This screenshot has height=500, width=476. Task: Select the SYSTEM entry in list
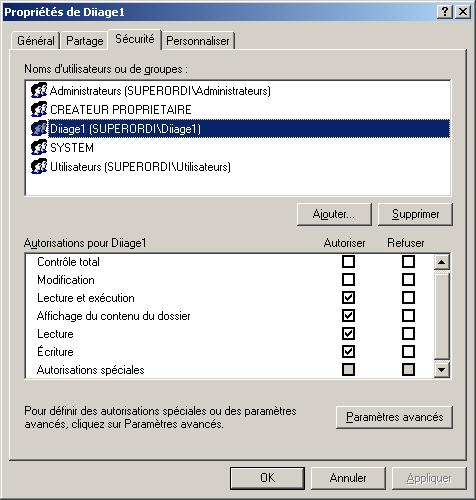click(72, 148)
